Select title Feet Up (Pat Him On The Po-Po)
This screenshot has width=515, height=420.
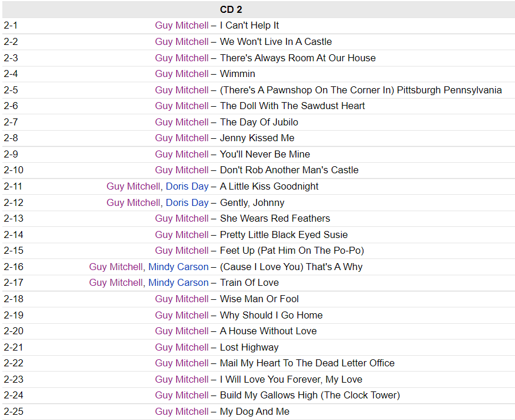point(292,251)
